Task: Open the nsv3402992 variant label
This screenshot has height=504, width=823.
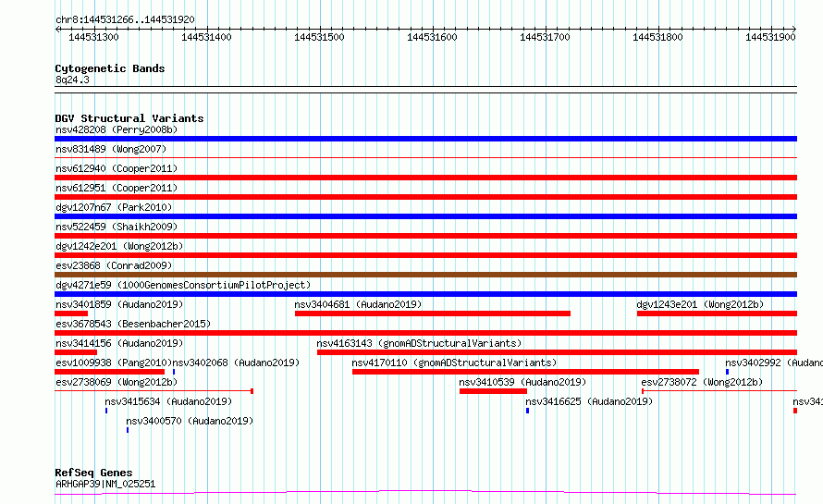Action: (774, 363)
